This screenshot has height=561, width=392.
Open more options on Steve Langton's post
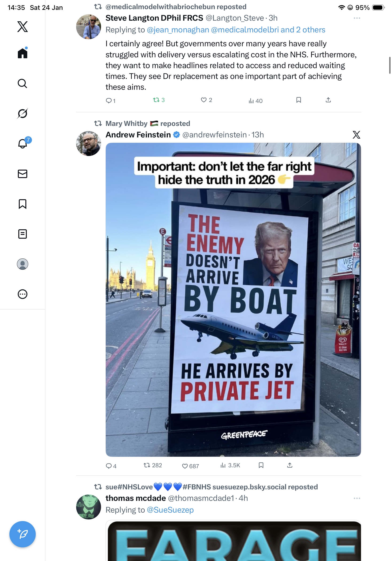[x=357, y=18]
